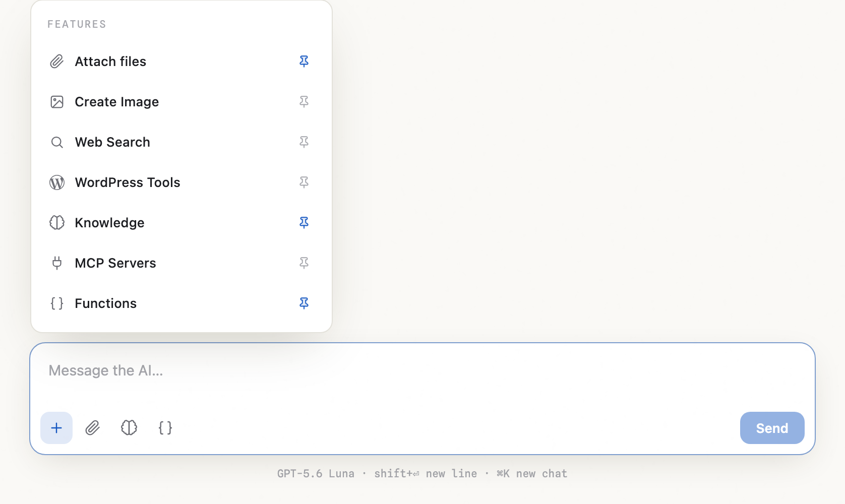
Task: Click the GPT-5.6 Luna model label
Action: coord(316,474)
